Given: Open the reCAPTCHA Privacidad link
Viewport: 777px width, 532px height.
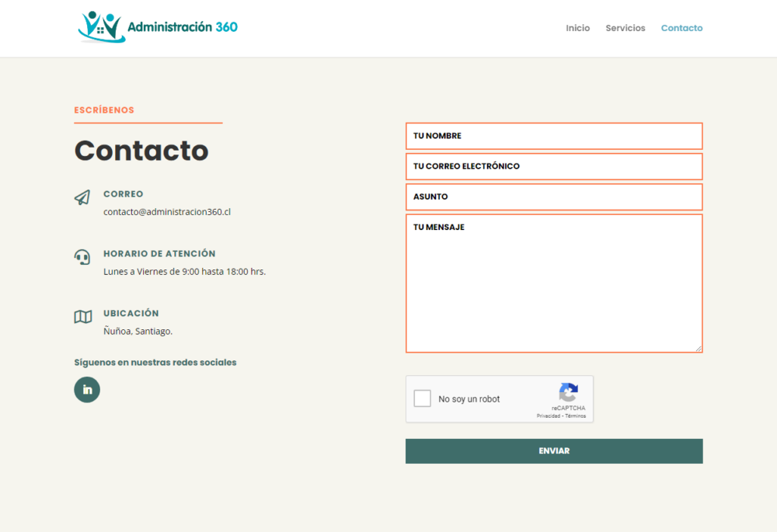Looking at the screenshot, I should pos(549,416).
